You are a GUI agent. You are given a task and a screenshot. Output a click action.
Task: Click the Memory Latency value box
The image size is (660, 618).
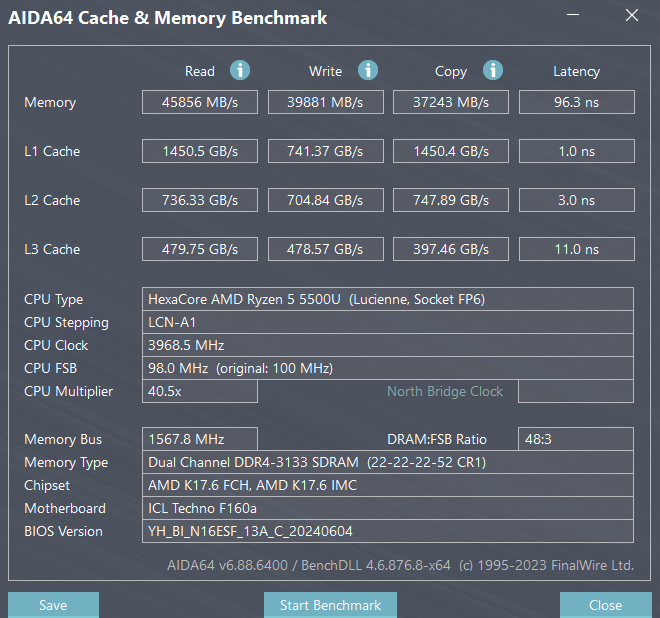pyautogui.click(x=576, y=102)
